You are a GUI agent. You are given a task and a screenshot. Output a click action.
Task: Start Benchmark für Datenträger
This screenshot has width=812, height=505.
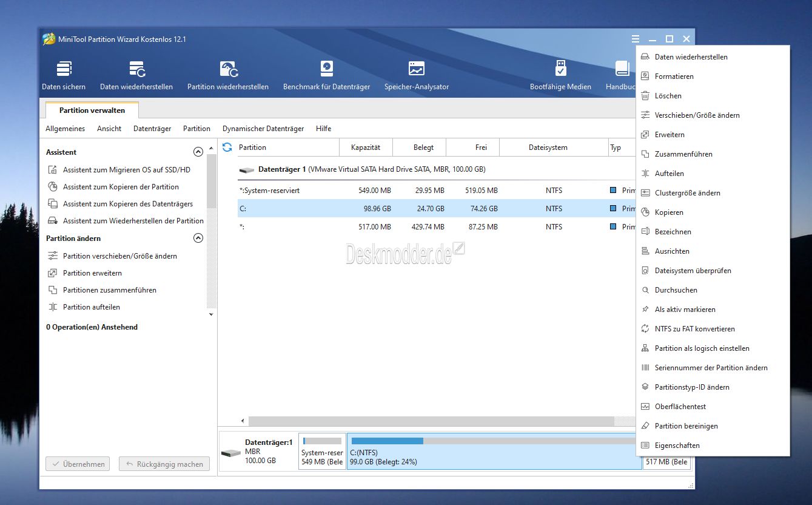(326, 75)
